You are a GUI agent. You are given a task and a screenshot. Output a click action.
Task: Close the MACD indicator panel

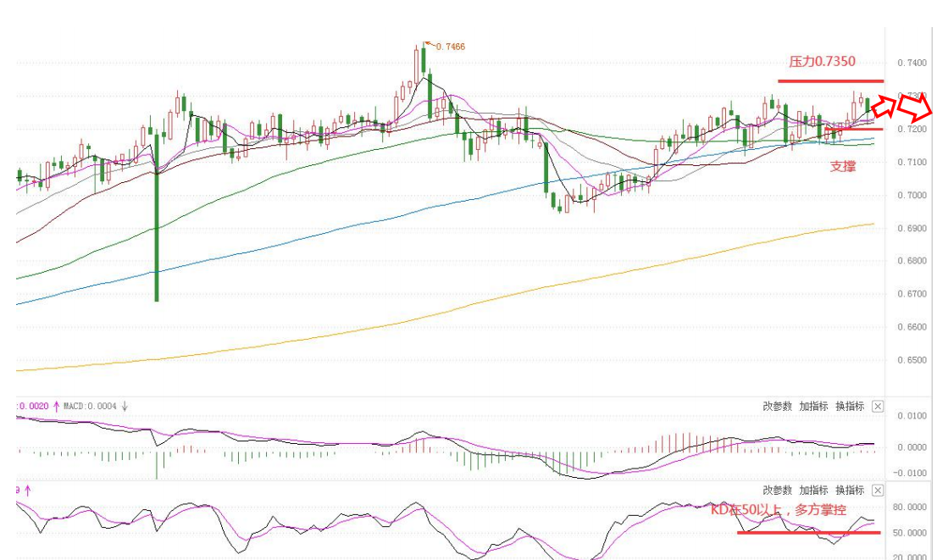[x=878, y=407]
